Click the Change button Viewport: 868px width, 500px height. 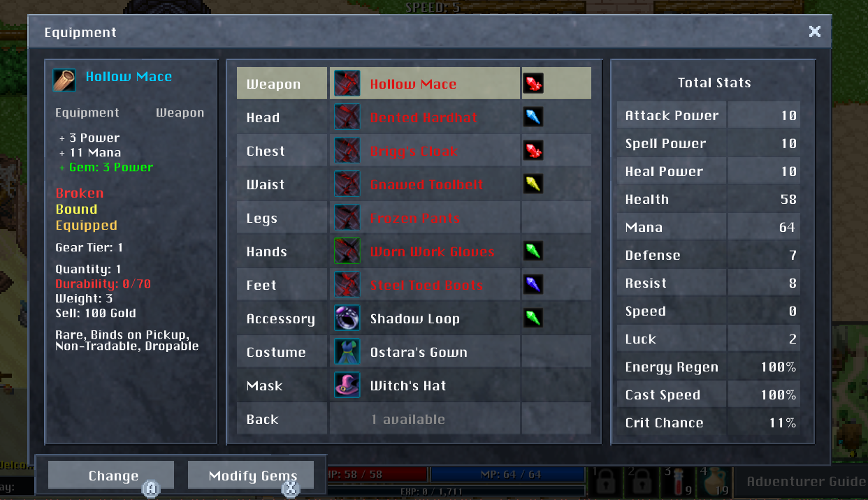tap(111, 476)
